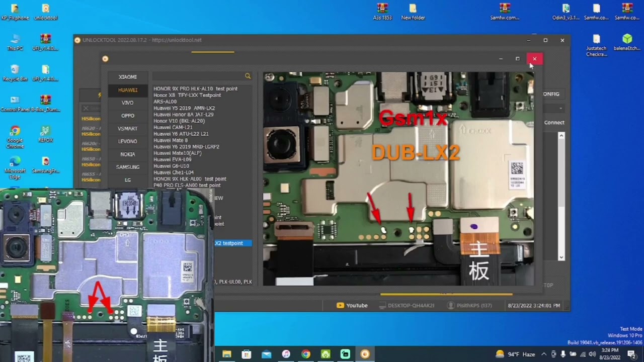Select the LEVONO brand tab
This screenshot has width=644, height=362.
click(x=128, y=141)
